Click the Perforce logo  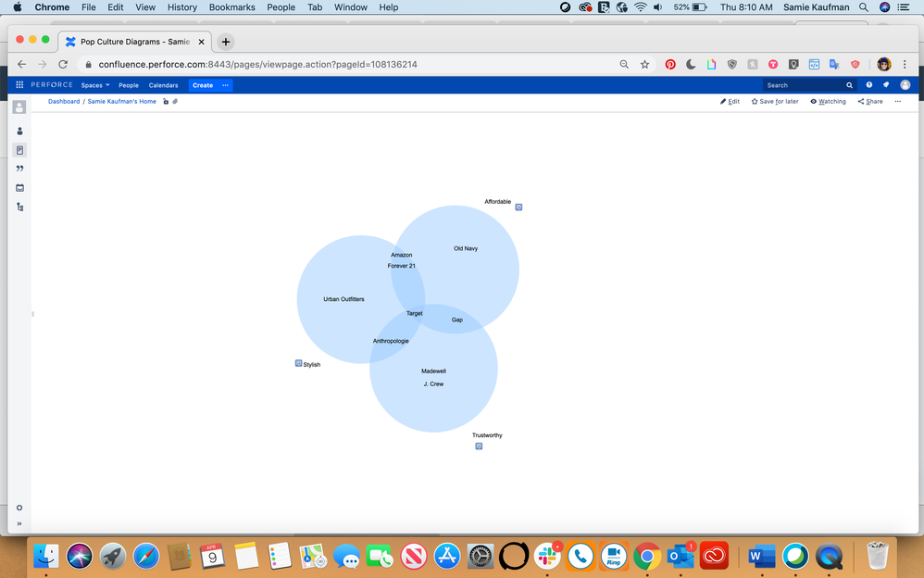tap(52, 85)
